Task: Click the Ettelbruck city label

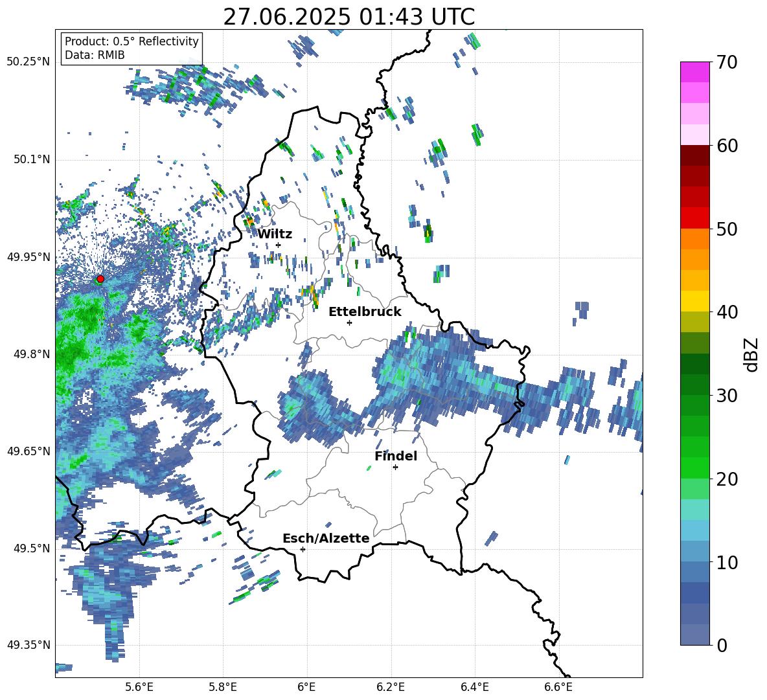Action: pyautogui.click(x=365, y=312)
